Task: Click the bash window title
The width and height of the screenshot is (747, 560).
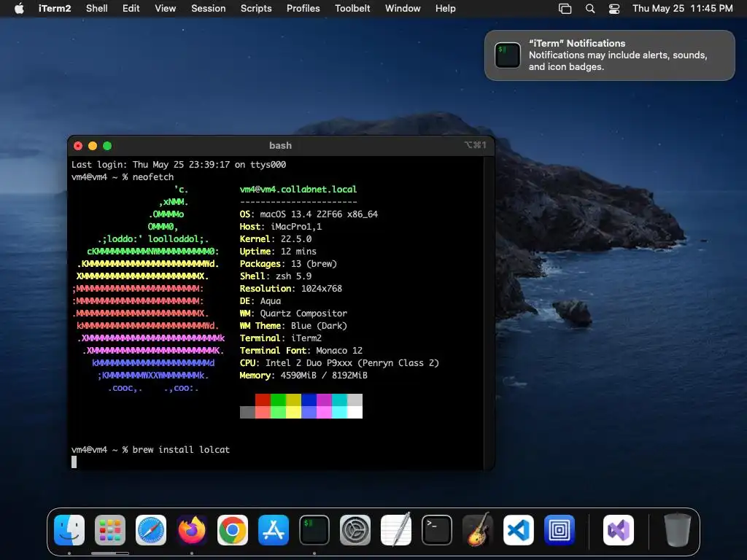Action: [280, 146]
